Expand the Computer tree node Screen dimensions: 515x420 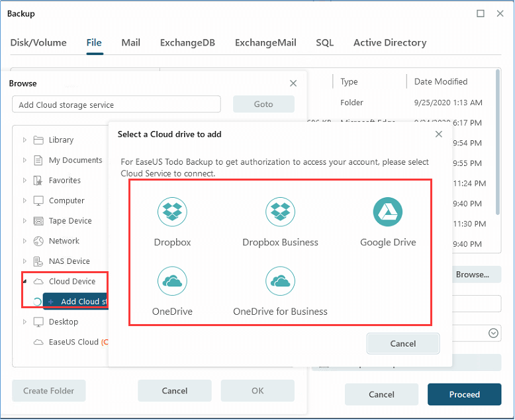coord(24,201)
